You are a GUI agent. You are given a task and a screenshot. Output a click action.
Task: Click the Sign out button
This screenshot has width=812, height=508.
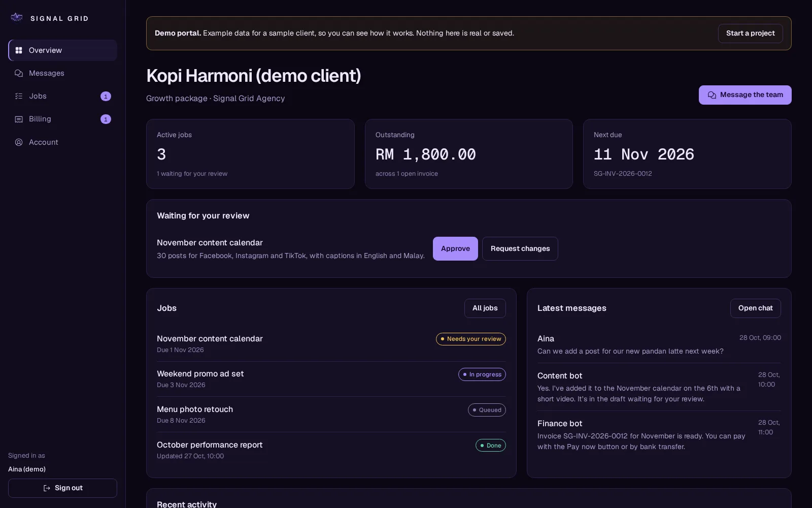63,488
